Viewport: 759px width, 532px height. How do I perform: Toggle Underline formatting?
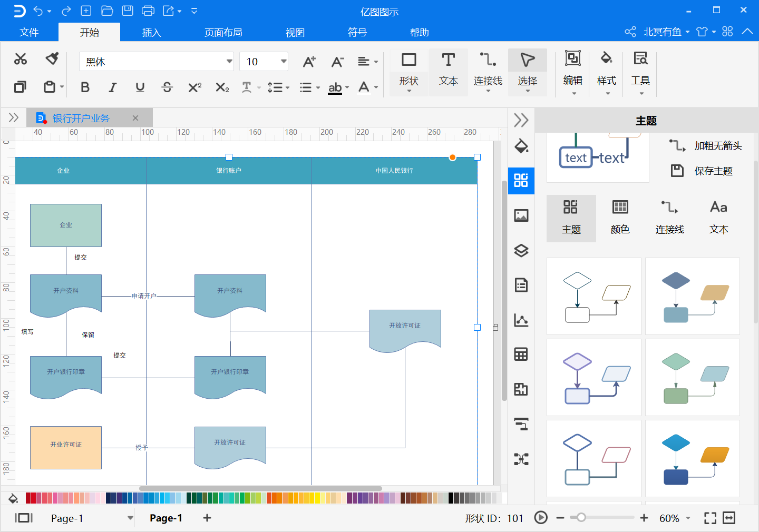pos(140,87)
